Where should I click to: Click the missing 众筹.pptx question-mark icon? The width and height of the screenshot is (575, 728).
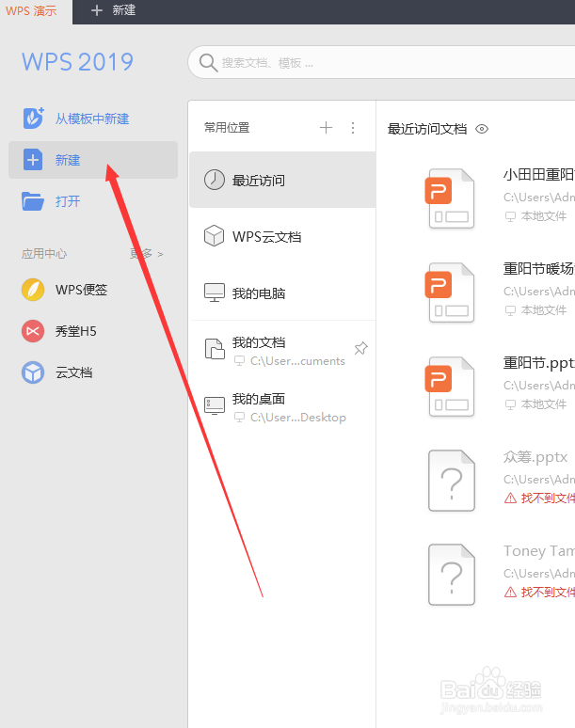(x=452, y=481)
